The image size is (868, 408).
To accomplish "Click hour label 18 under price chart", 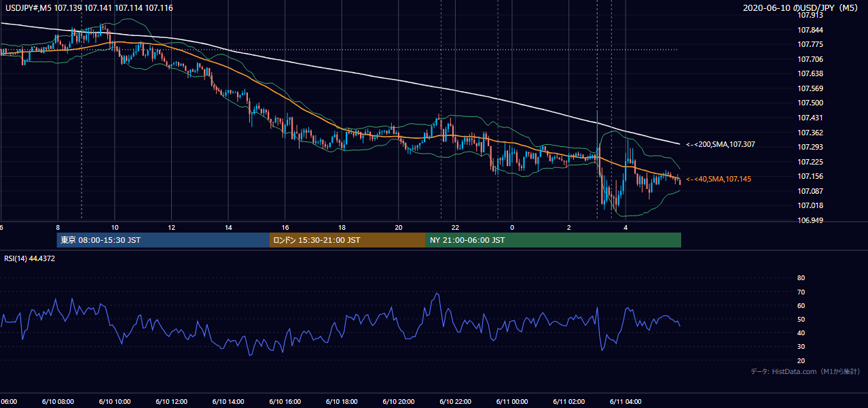I will coord(342,227).
